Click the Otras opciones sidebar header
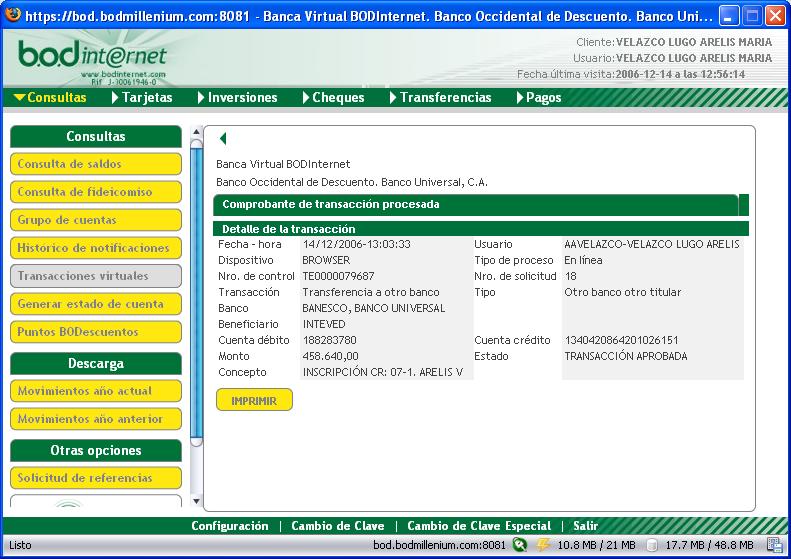The width and height of the screenshot is (791, 559). 96,451
